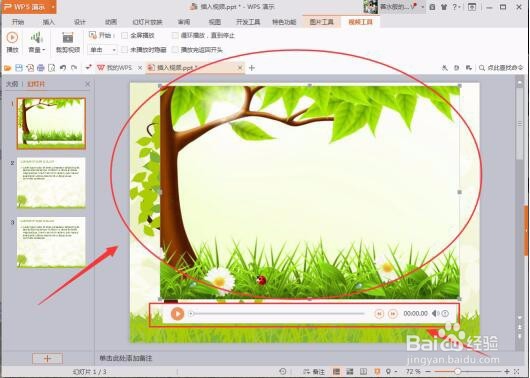Click the add new slide plus button

click(x=47, y=358)
